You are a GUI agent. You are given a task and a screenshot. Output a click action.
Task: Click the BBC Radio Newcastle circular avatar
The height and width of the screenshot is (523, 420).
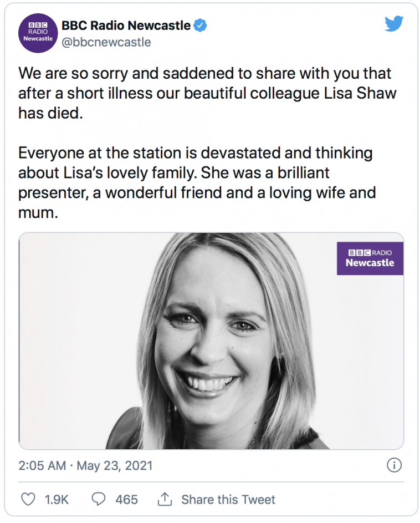[37, 33]
